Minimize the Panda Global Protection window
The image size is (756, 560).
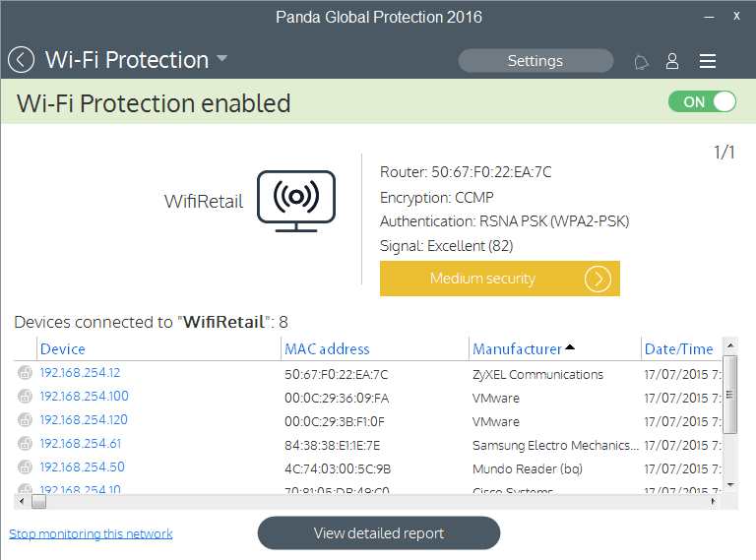click(x=709, y=17)
